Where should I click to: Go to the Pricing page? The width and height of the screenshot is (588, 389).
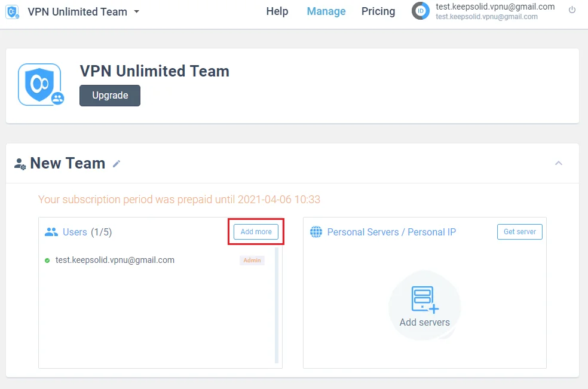[378, 11]
